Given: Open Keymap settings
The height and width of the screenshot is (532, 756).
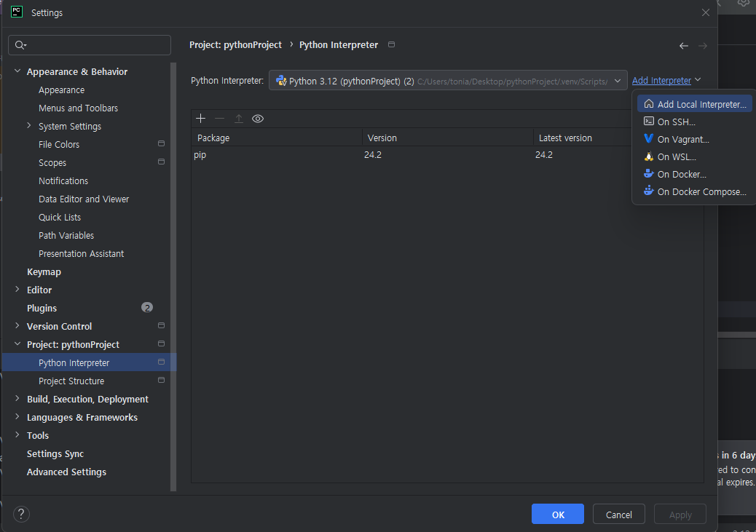Looking at the screenshot, I should click(x=44, y=271).
